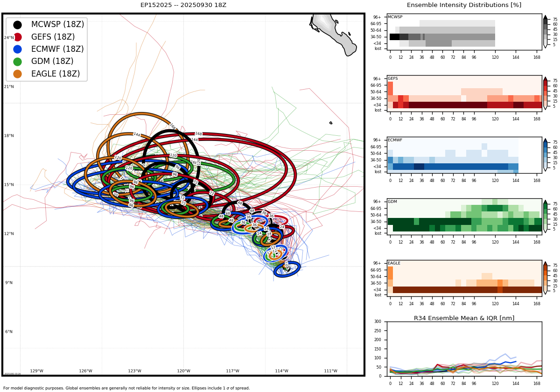
Task: Select the "GDM (18Z)" legend label
Action: click(52, 62)
